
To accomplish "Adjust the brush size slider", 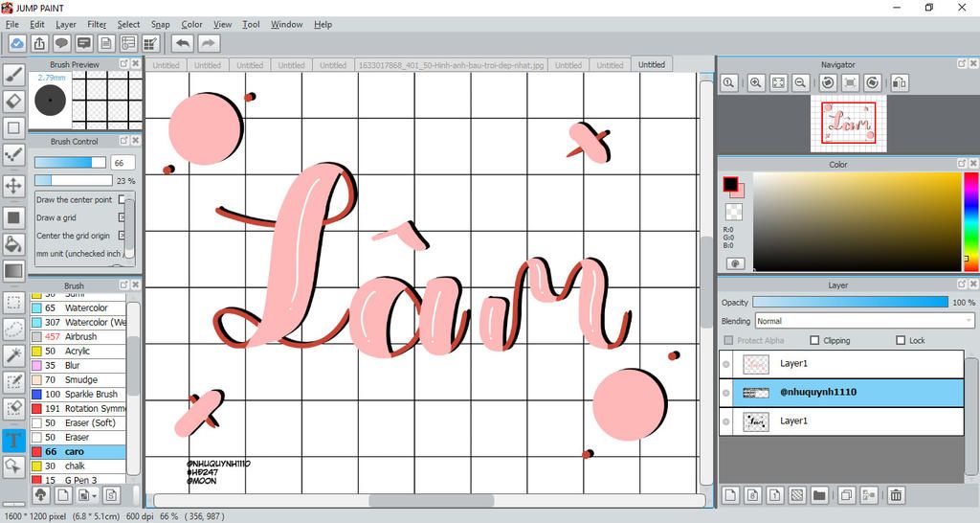I will coord(71,163).
